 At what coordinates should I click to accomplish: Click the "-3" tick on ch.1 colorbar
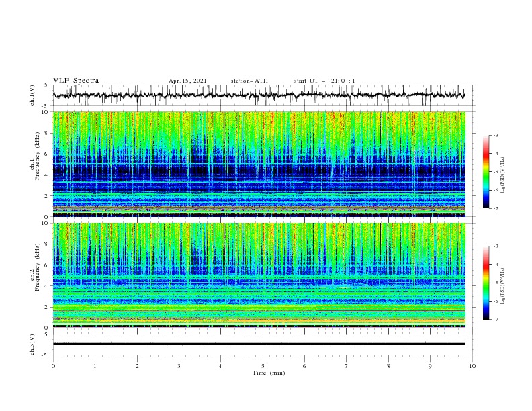point(495,135)
